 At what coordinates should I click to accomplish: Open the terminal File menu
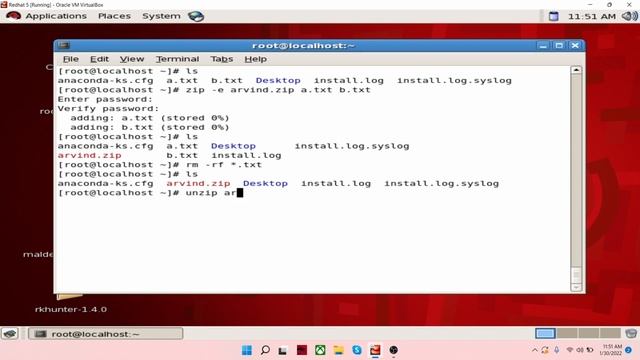tap(71, 59)
